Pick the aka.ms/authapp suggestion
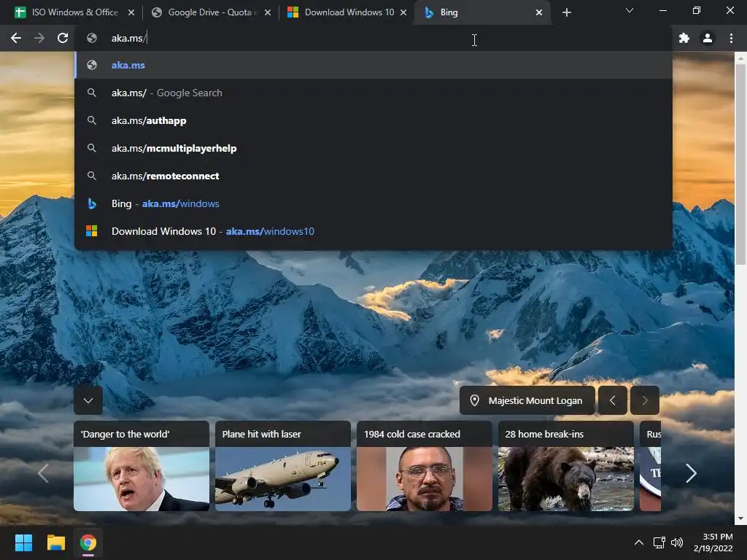 [x=374, y=120]
